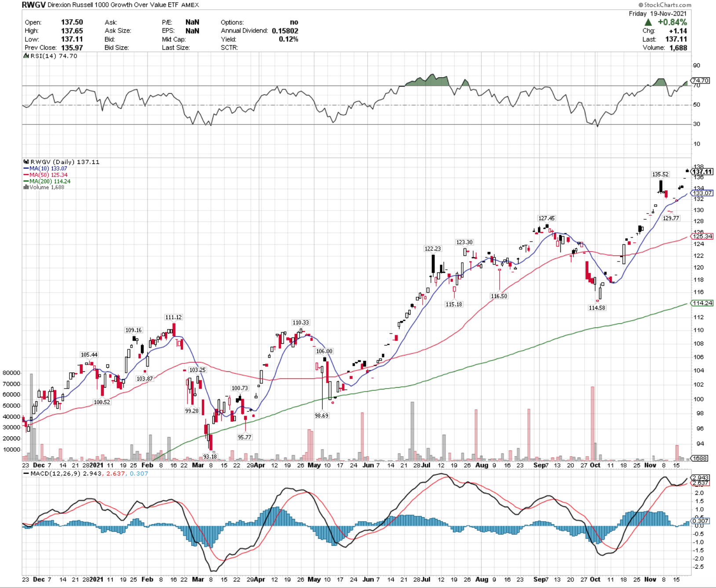Viewport: 716px width, 588px height.
Task: Click the 106.00 price annotation
Action: 324,351
